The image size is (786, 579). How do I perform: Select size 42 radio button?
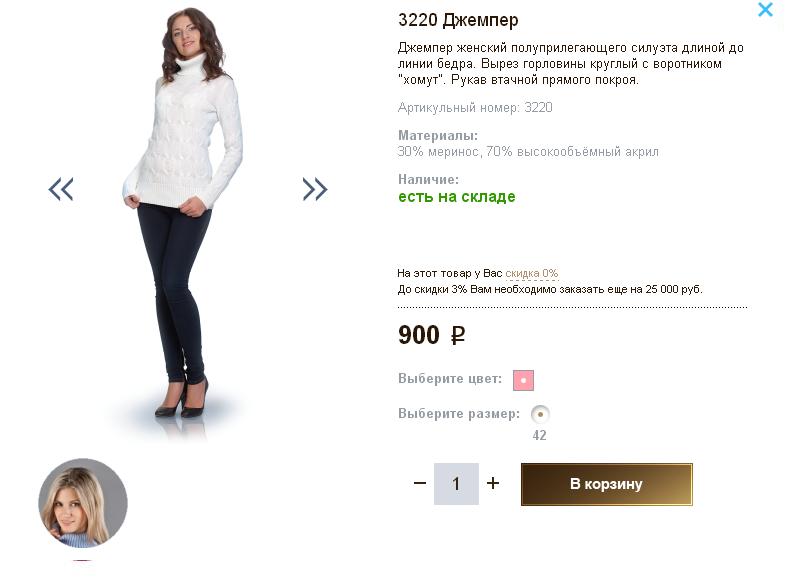click(540, 414)
